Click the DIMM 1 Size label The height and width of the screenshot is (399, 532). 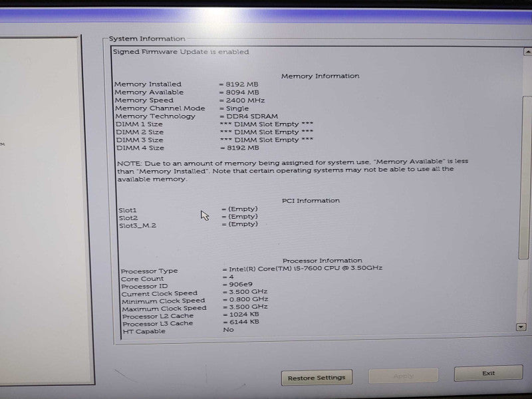[x=139, y=124]
